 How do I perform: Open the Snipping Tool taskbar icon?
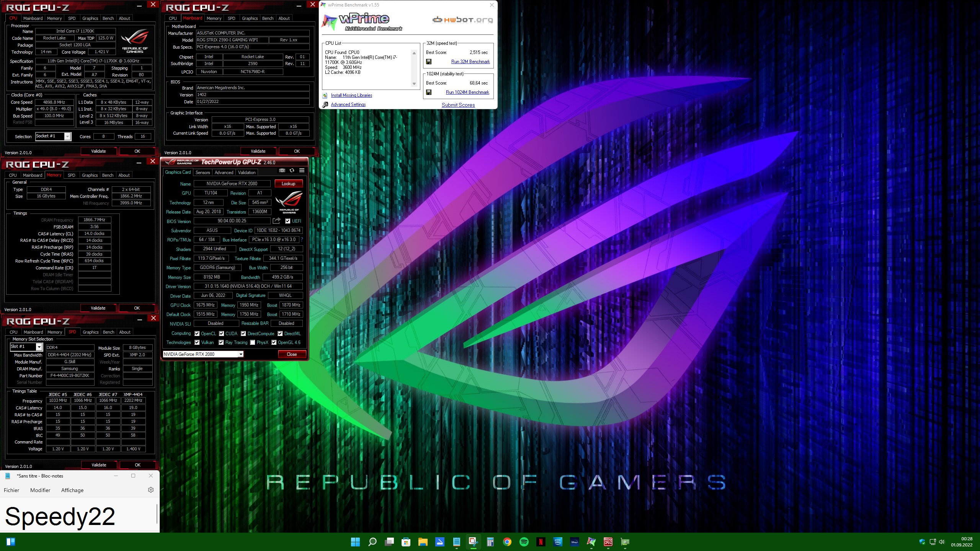(474, 542)
